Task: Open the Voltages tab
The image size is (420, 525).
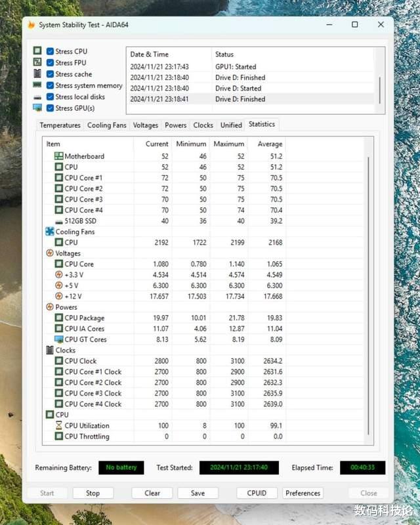Action: (145, 125)
